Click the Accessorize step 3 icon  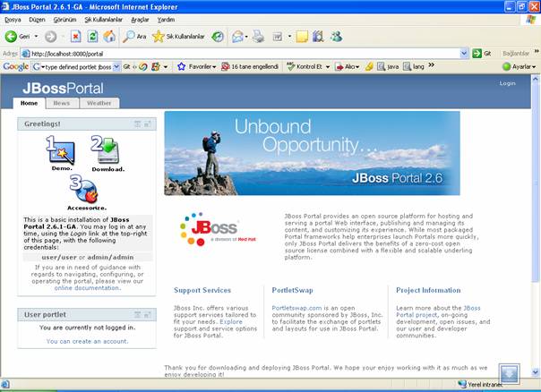tap(85, 191)
